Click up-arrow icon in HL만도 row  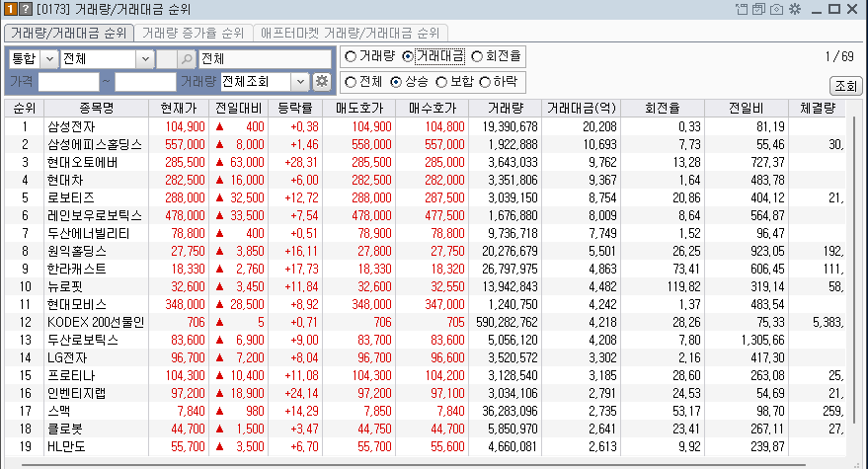(220, 446)
